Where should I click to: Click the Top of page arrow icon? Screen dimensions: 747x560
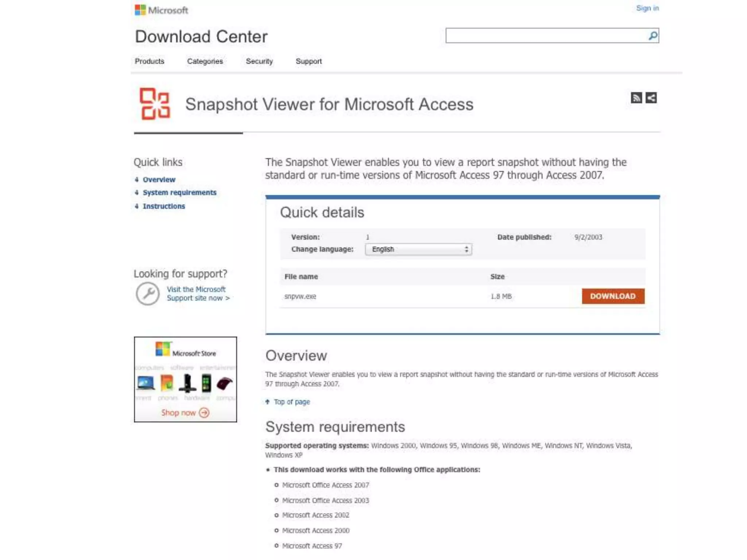coord(268,402)
